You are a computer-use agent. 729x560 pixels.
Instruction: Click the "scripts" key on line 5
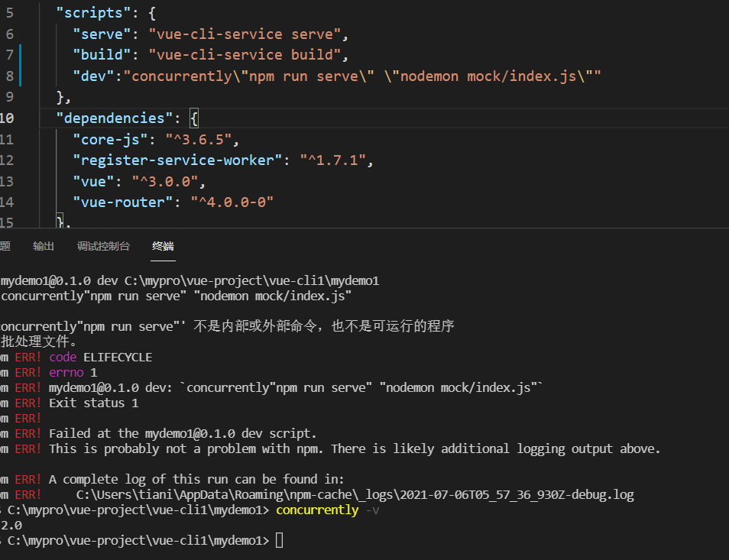[x=93, y=12]
